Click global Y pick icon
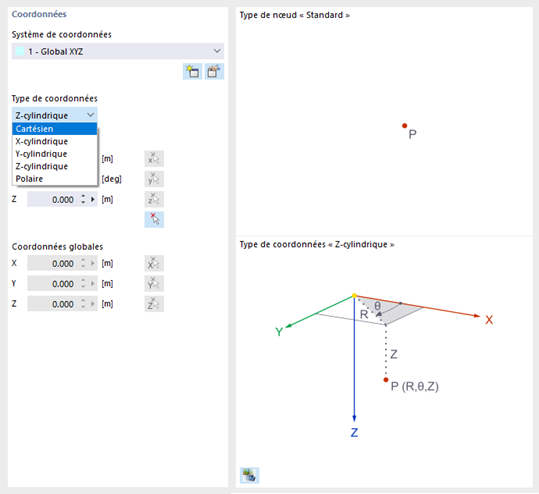 click(x=154, y=284)
